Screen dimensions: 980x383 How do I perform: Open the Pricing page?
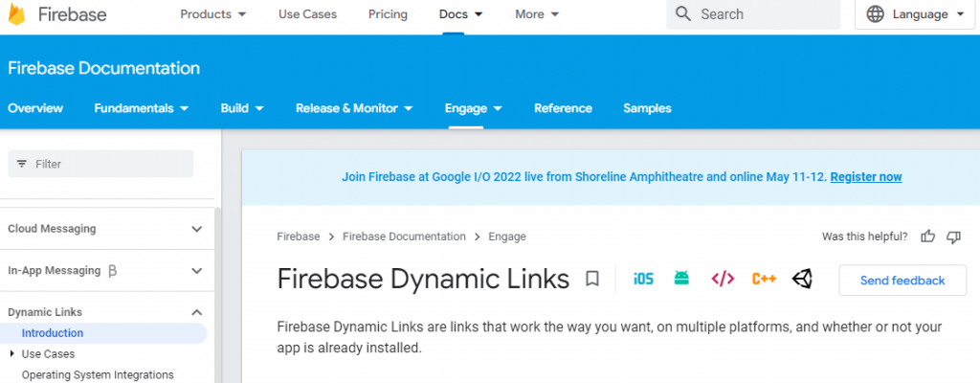(x=388, y=14)
